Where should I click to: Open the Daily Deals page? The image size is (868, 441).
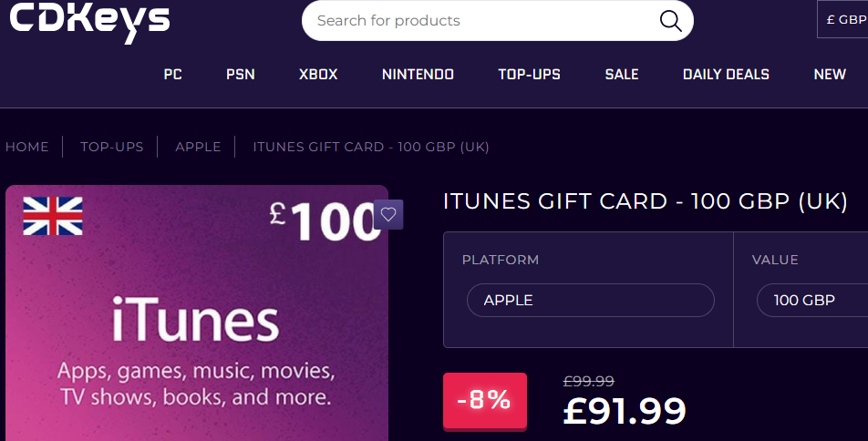pyautogui.click(x=726, y=75)
